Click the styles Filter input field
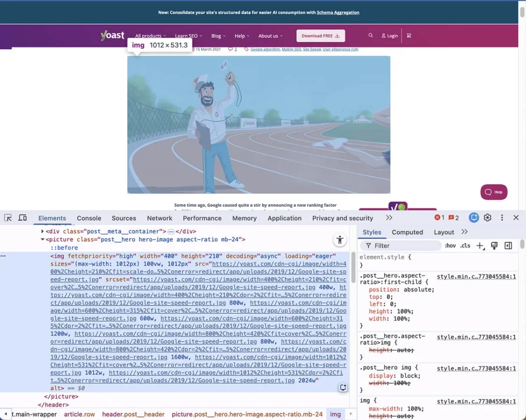The width and height of the screenshot is (526, 420). [x=400, y=245]
